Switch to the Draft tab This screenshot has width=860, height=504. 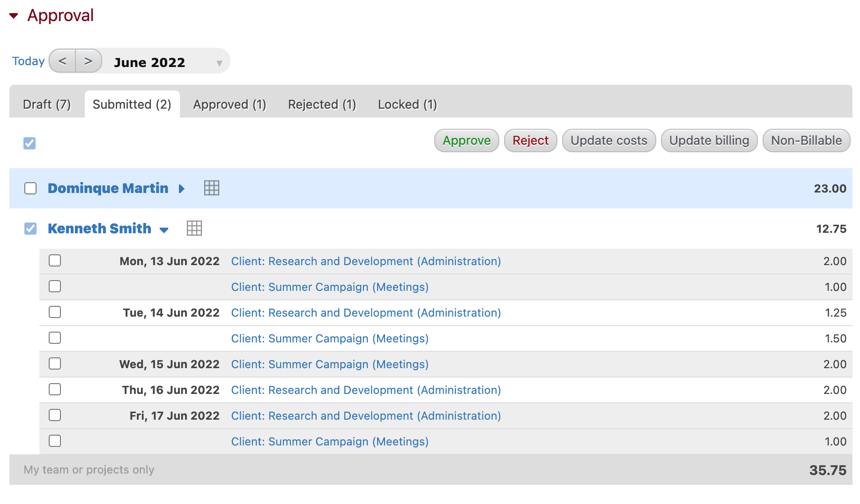pos(46,104)
